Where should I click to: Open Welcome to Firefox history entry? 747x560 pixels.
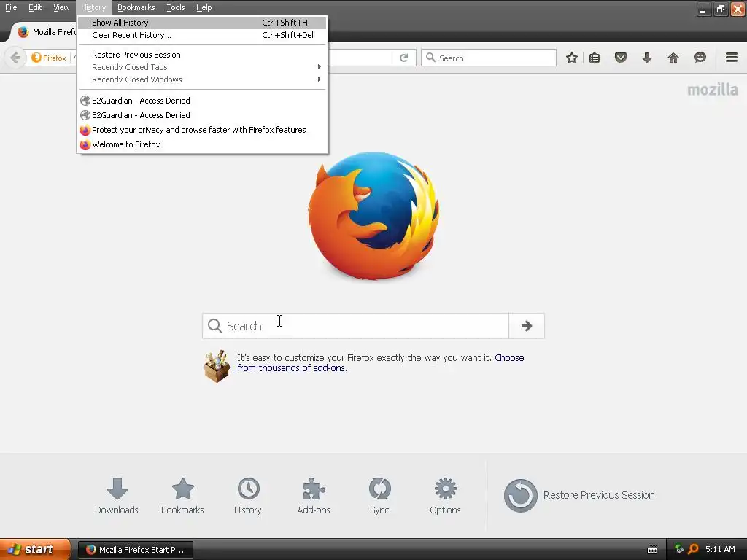tap(202, 144)
